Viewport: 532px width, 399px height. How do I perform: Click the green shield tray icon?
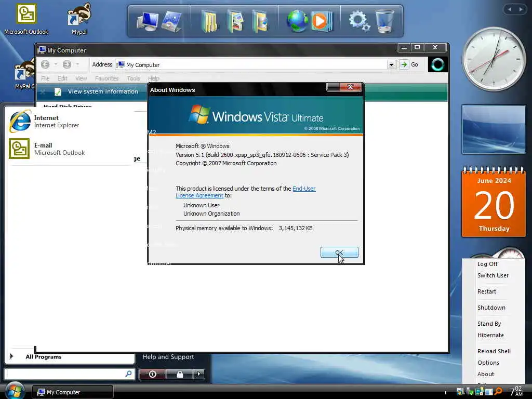(470, 392)
